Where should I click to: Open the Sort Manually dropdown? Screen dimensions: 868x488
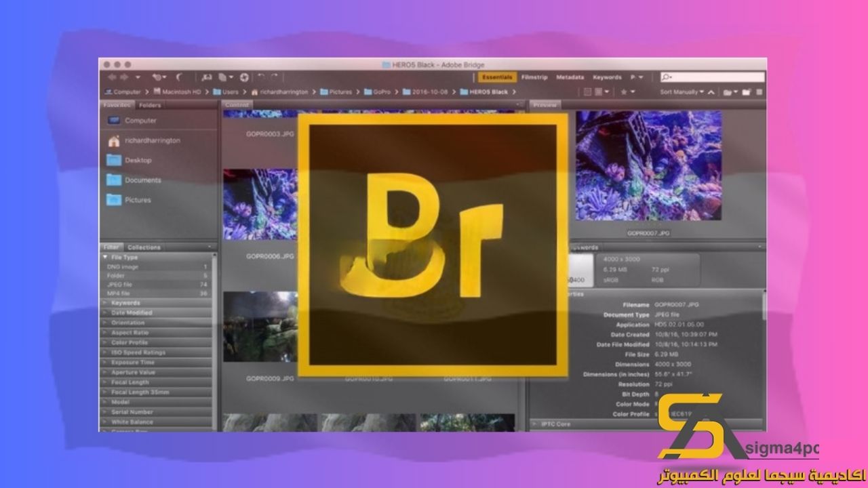(x=682, y=91)
